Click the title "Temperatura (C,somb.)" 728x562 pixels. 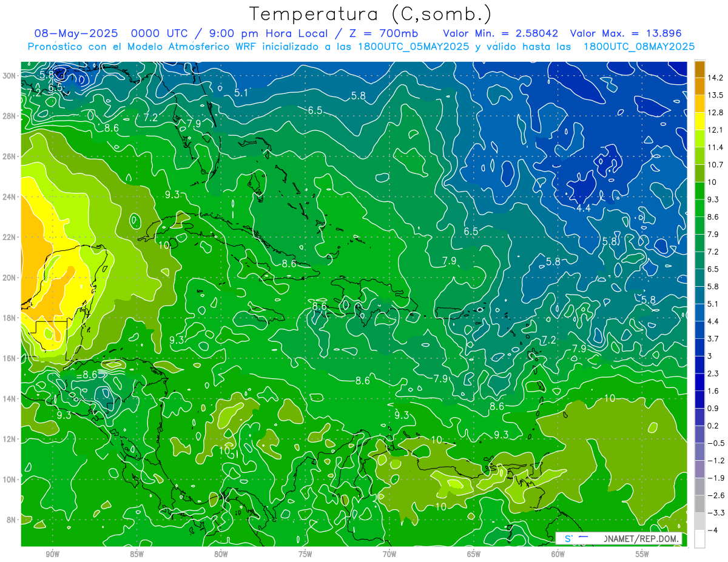click(x=371, y=14)
